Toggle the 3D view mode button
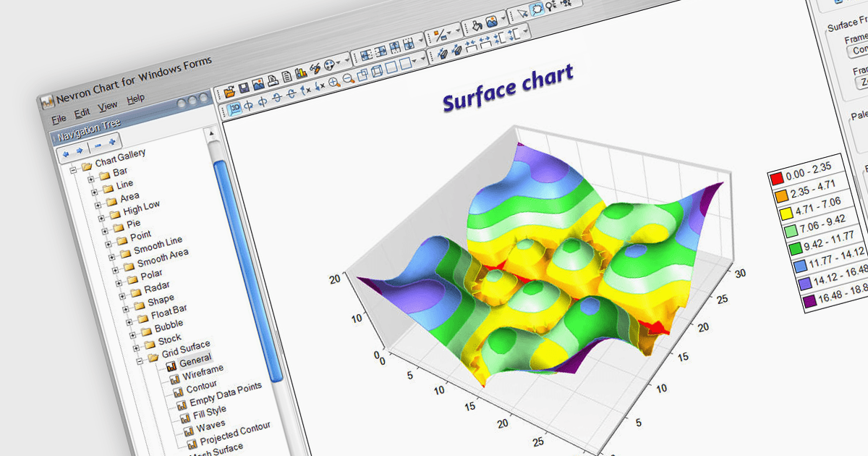 [x=235, y=107]
